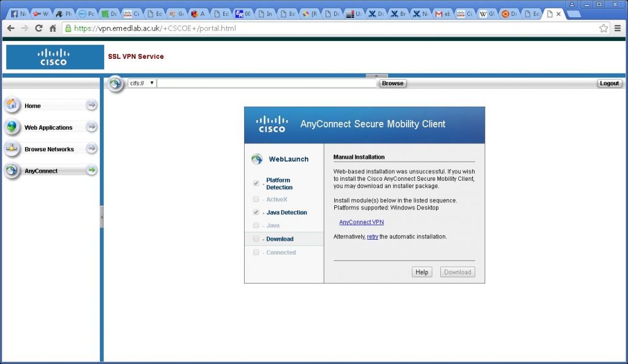The height and width of the screenshot is (364, 628).
Task: Toggle the Java Detection checkbox
Action: coord(256,212)
